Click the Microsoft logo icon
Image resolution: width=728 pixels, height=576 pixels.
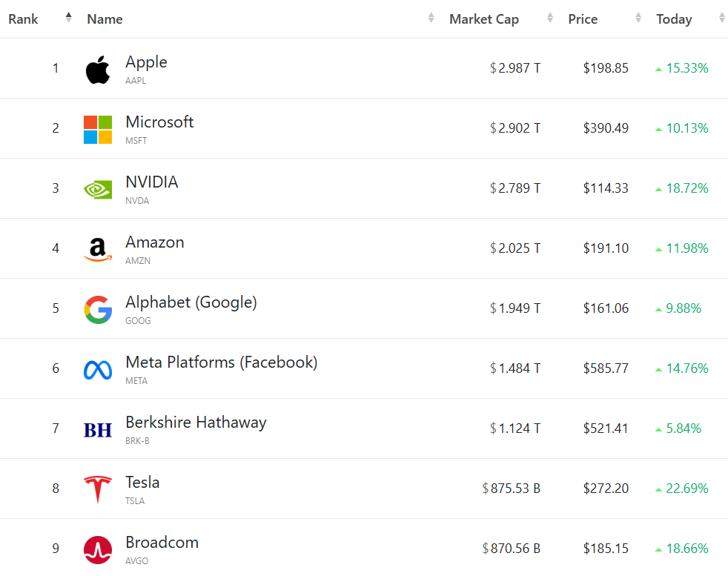[97, 130]
